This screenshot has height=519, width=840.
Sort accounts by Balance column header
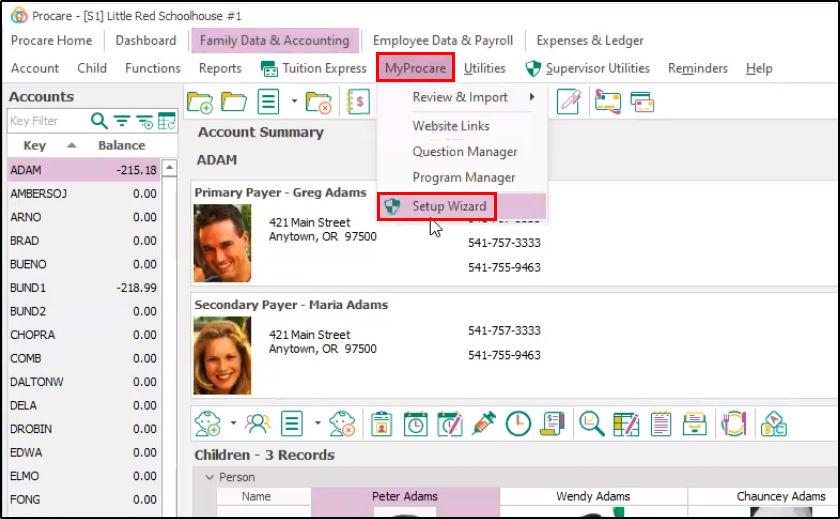(x=122, y=146)
